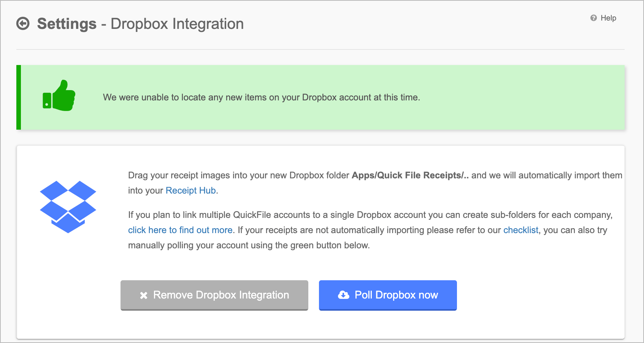Click the 'Dropbox Integration' title text
Viewport: 644px width, 343px height.
coord(177,24)
